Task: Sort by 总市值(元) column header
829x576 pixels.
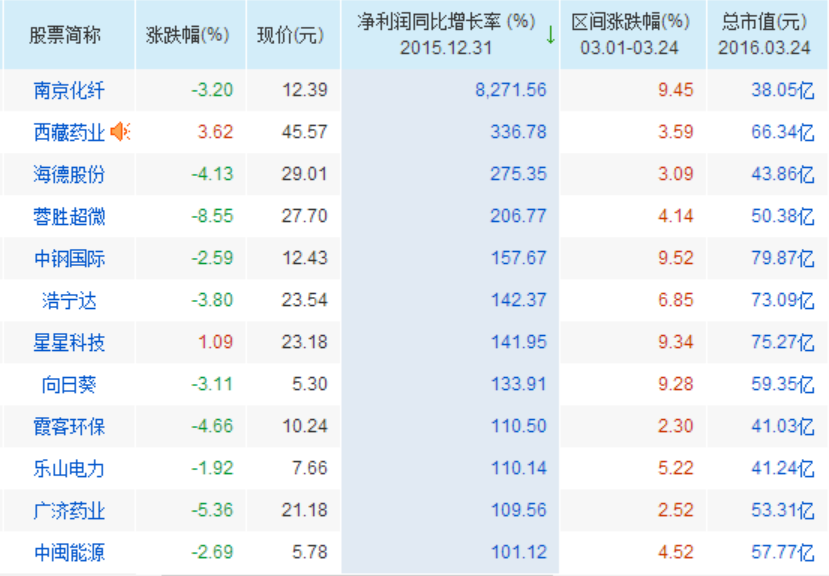Action: pyautogui.click(x=764, y=22)
